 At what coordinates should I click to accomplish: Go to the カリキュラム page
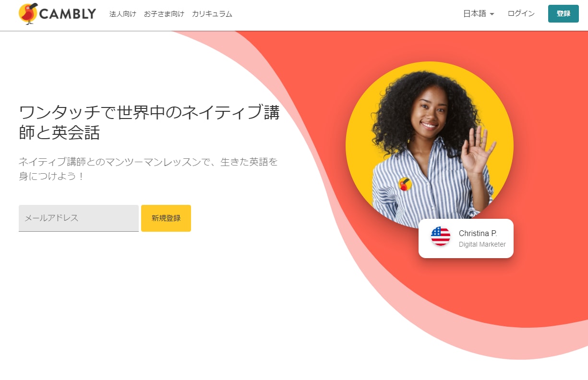(212, 14)
